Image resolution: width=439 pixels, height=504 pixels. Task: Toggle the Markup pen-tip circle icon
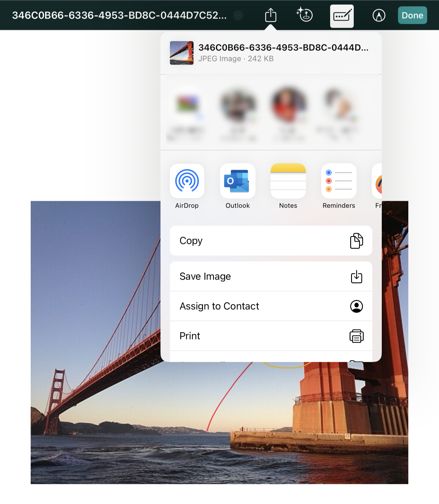(x=379, y=15)
